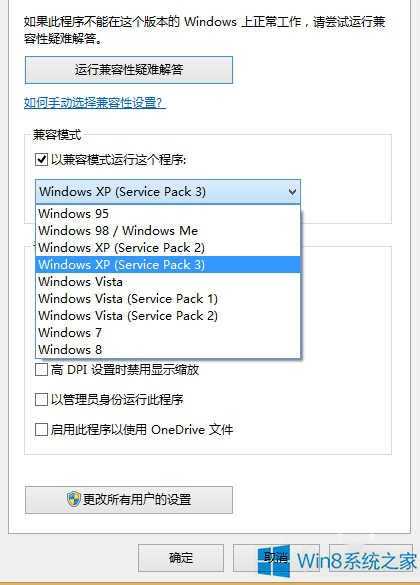The width and height of the screenshot is (420, 585).
Task: Click the 确定 OK button
Action: [x=181, y=558]
